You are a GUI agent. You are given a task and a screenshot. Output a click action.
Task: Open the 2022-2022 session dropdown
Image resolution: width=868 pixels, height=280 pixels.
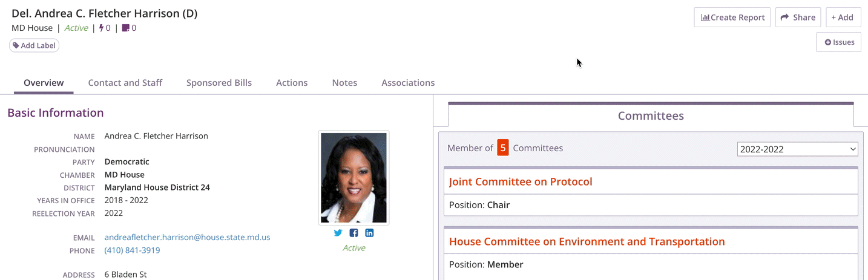click(798, 149)
